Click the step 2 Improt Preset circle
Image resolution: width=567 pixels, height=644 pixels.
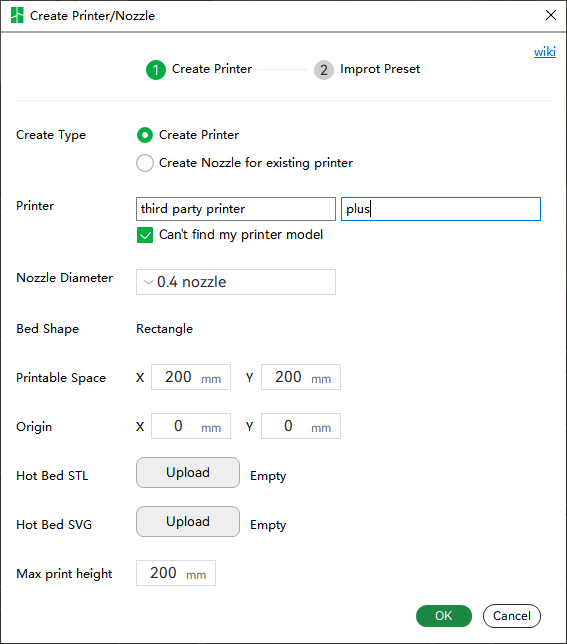pyautogui.click(x=324, y=70)
